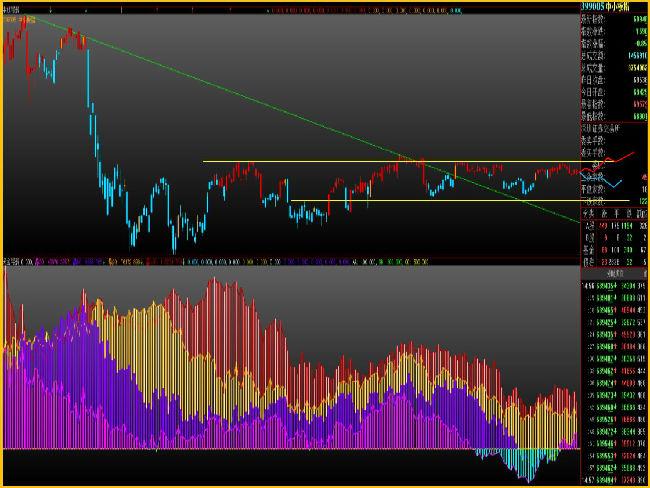650x488 pixels.
Task: Click the tallest red bars in lower indicator
Action: point(212,300)
